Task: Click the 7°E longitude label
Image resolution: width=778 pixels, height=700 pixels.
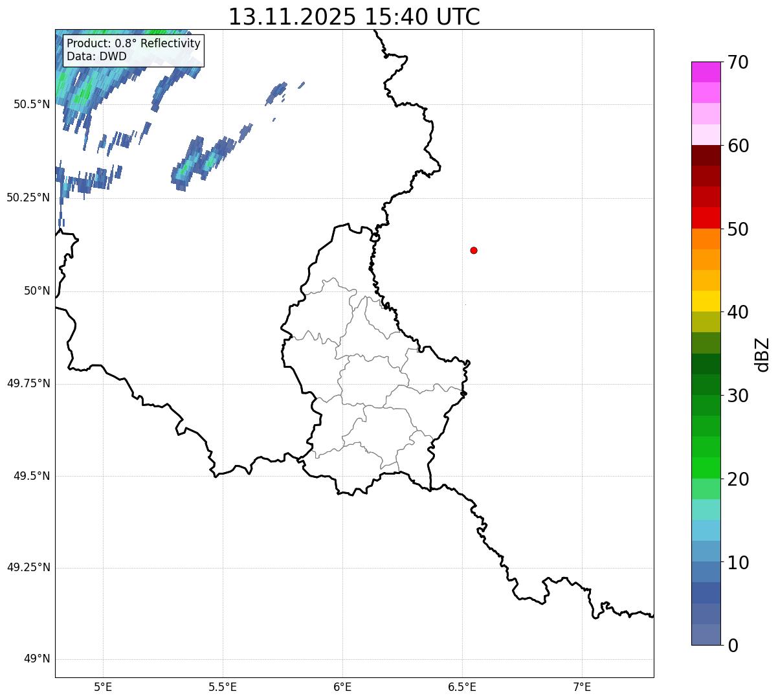Action: click(582, 686)
